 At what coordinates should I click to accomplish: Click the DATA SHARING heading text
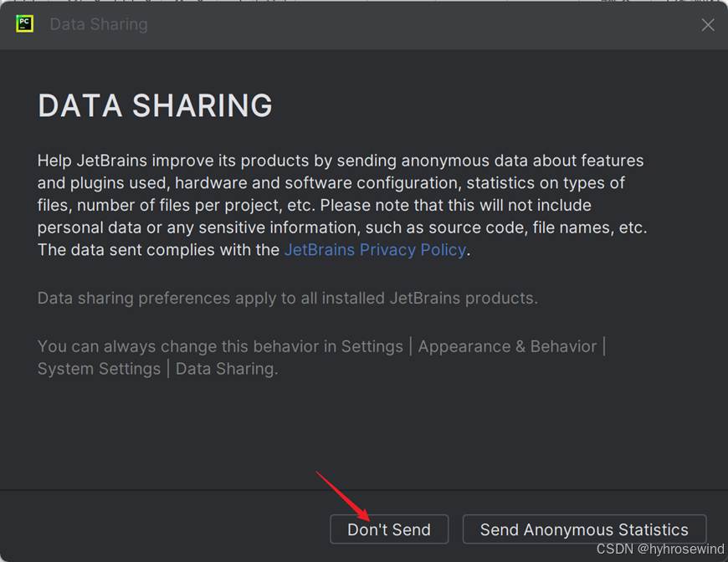[155, 105]
